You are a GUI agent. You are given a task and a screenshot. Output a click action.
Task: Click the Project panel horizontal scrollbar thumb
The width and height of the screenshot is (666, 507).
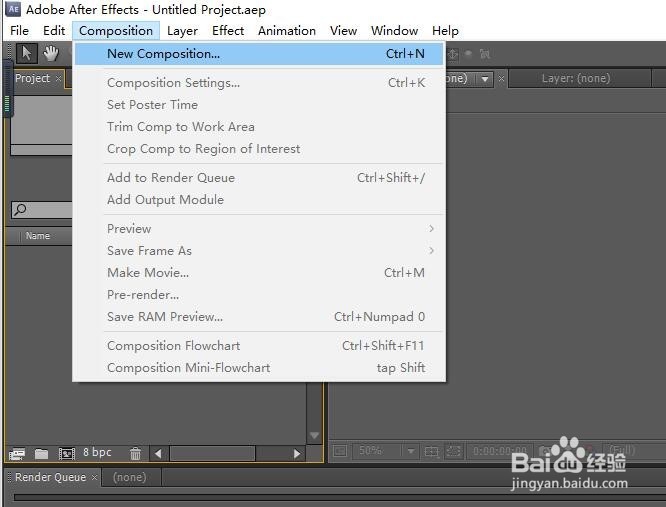pyautogui.click(x=212, y=453)
